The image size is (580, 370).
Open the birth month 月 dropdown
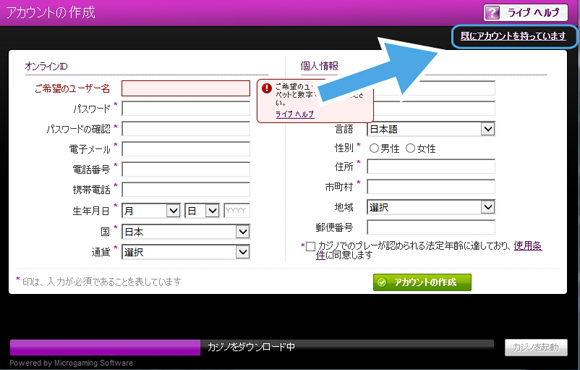click(x=151, y=211)
